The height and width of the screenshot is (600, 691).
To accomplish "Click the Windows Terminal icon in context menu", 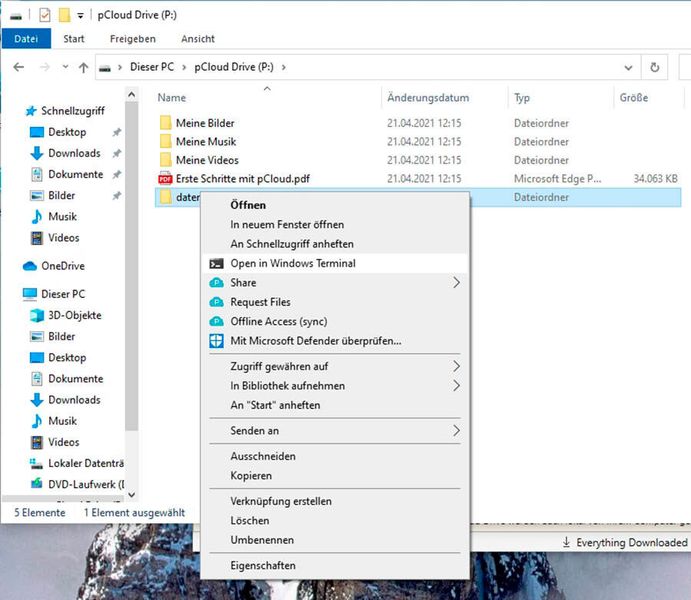I will coord(216,263).
